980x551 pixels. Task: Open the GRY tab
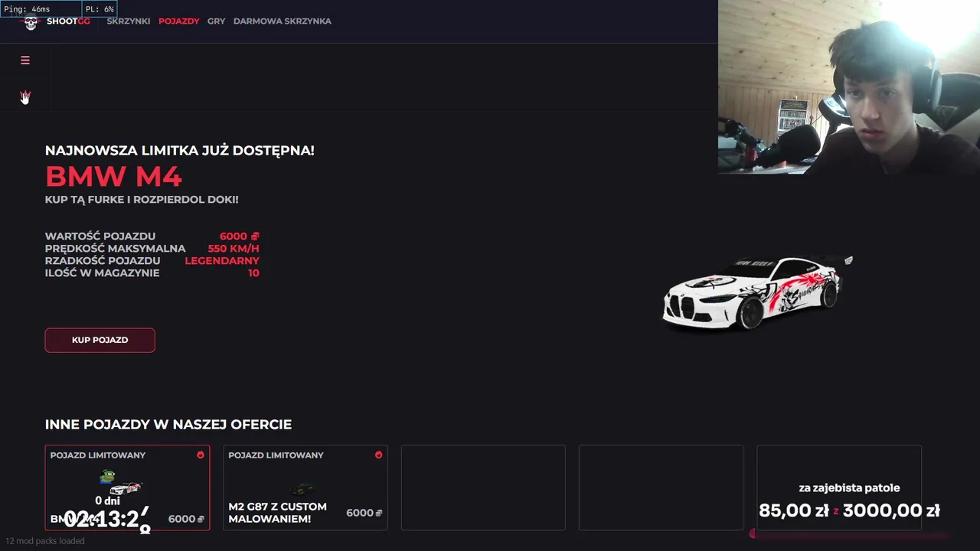coord(216,21)
